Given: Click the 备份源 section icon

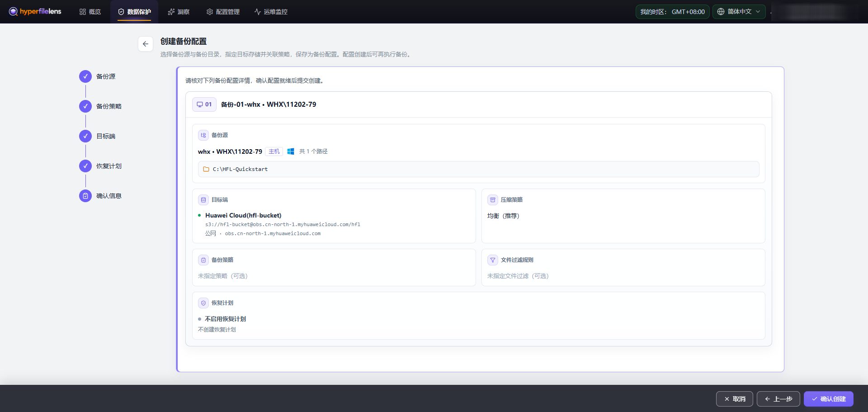Looking at the screenshot, I should pos(203,135).
